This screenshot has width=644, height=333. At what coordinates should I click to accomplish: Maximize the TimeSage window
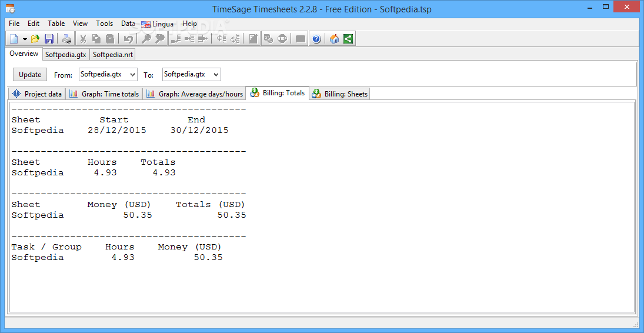[x=606, y=6]
